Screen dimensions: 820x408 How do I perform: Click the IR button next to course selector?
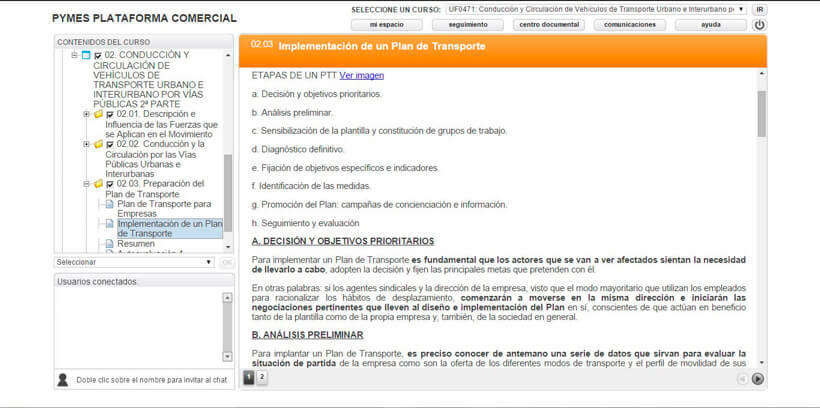click(x=759, y=9)
